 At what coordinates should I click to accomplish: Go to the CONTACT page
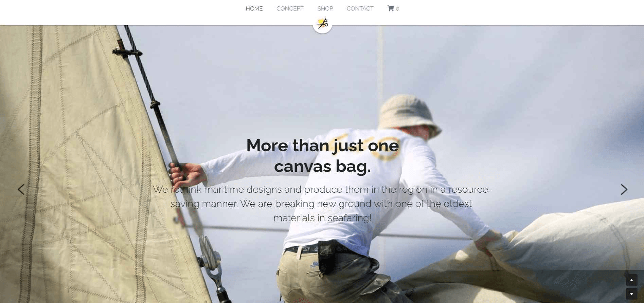point(360,8)
